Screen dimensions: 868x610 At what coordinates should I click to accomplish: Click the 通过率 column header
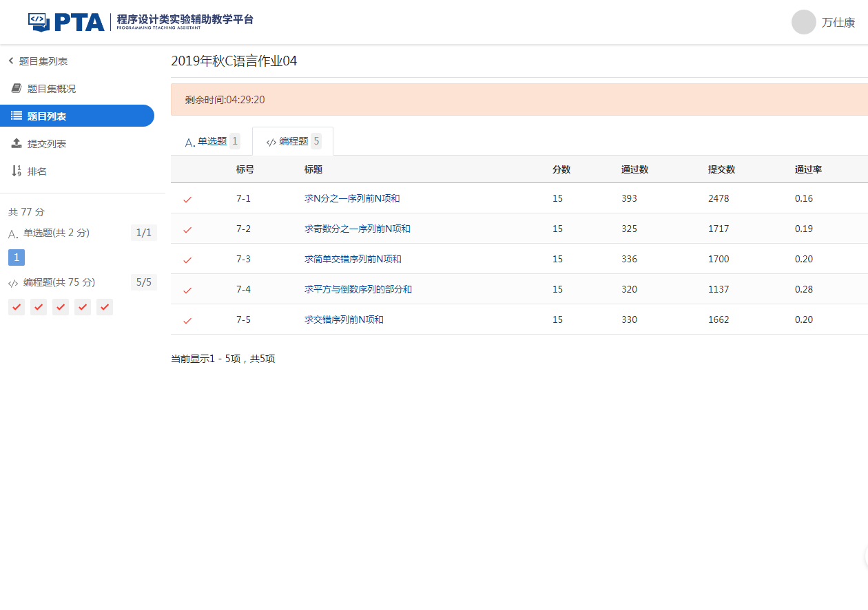click(809, 169)
